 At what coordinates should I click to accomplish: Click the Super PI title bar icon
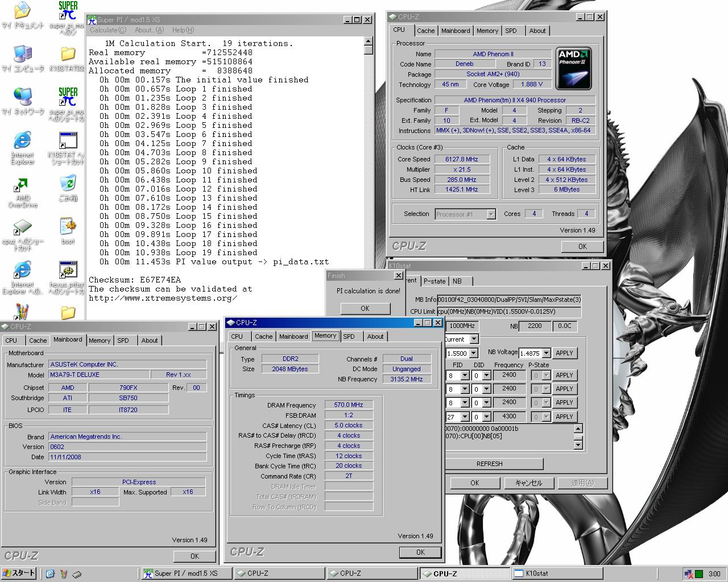click(x=92, y=19)
